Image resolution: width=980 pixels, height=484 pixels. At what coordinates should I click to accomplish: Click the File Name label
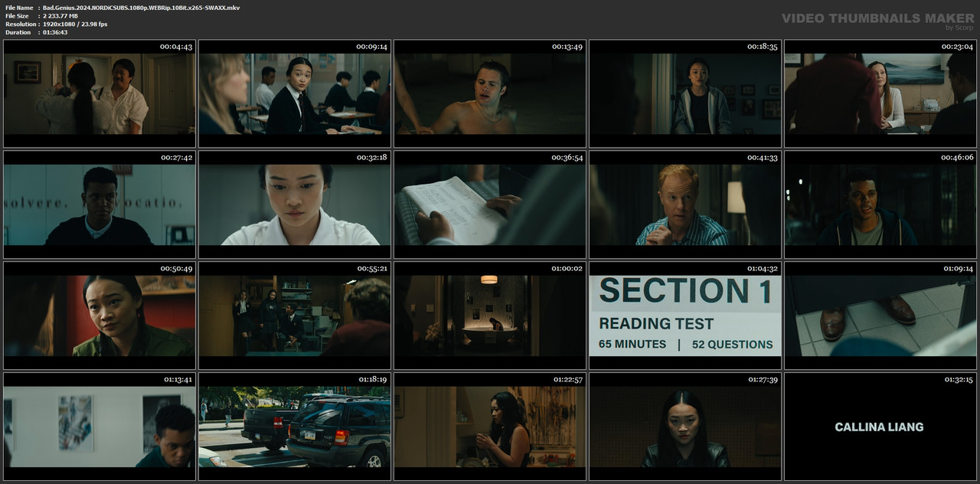click(x=19, y=8)
